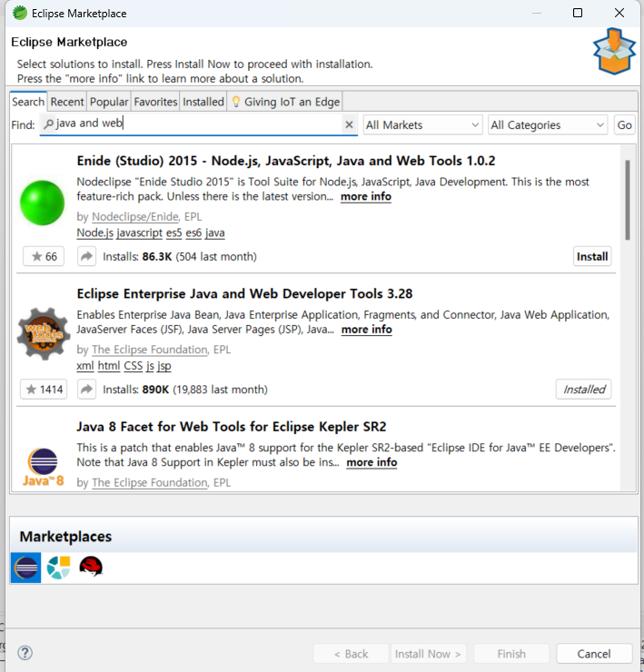Switch to the Recent tab

[x=67, y=102]
